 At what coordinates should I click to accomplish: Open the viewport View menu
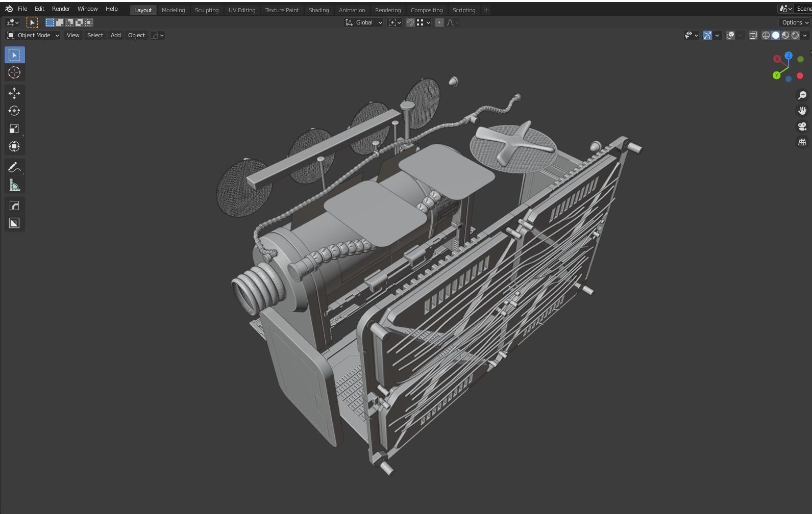pyautogui.click(x=73, y=35)
